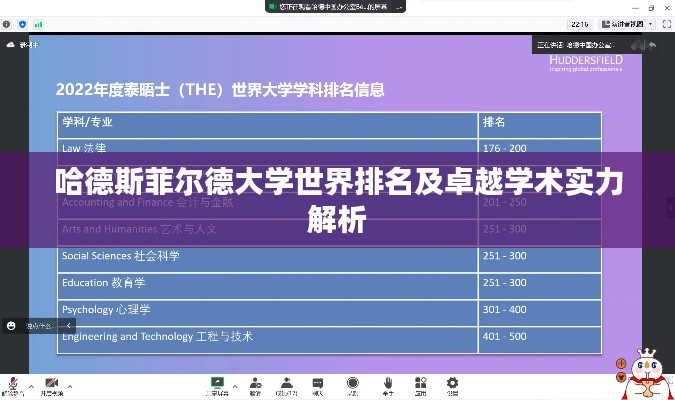Viewport: 675px width, 400px height.
Task: Open the Members list icon
Action: [x=287, y=383]
